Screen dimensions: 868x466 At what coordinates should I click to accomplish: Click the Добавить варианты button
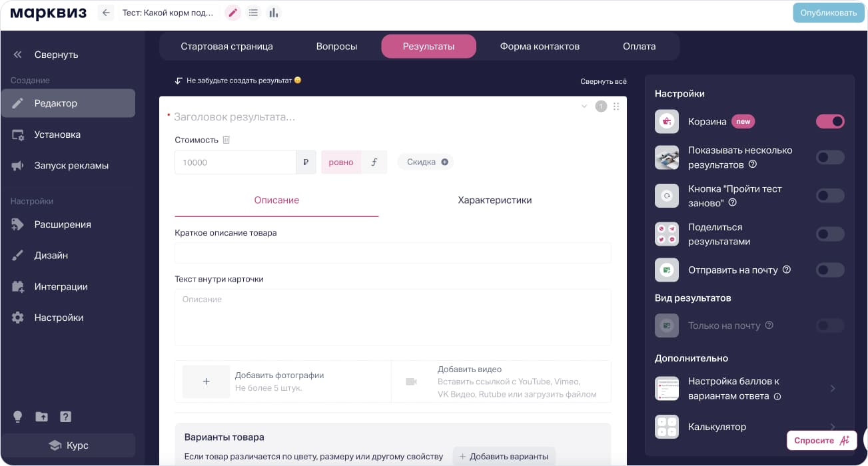[x=504, y=456]
